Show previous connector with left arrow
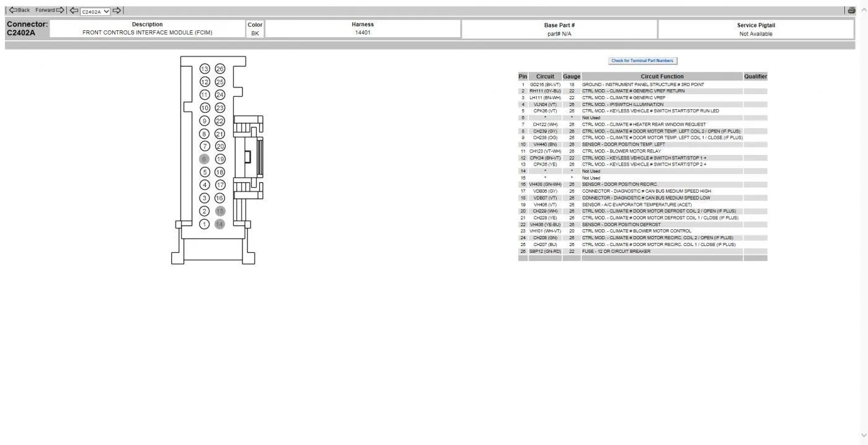868x445 pixels. [x=74, y=11]
